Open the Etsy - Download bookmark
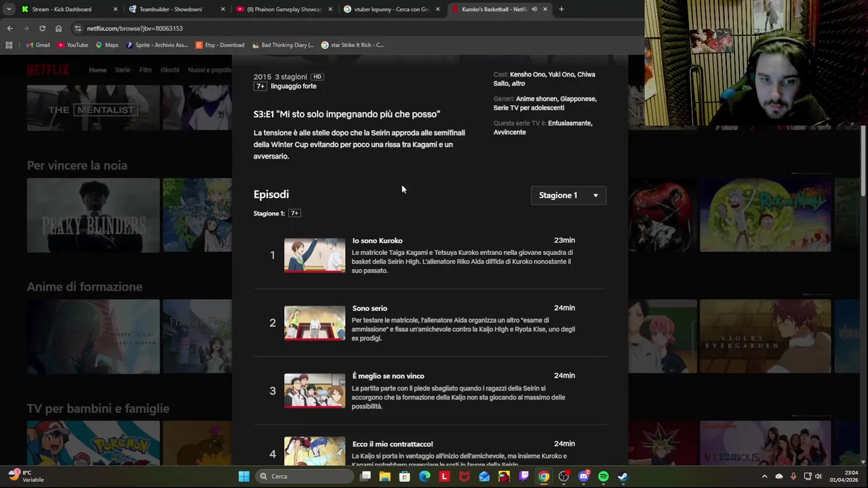The width and height of the screenshot is (868, 488). tap(220, 45)
